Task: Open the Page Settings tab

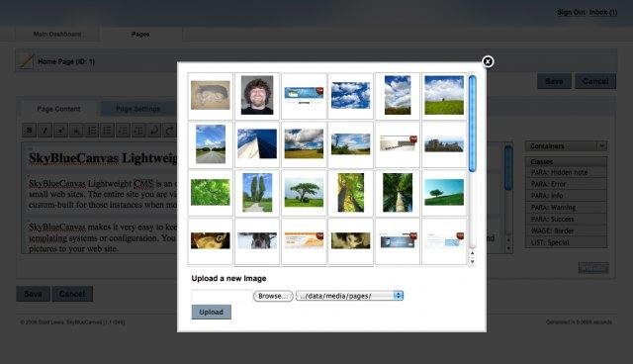Action: (x=138, y=109)
